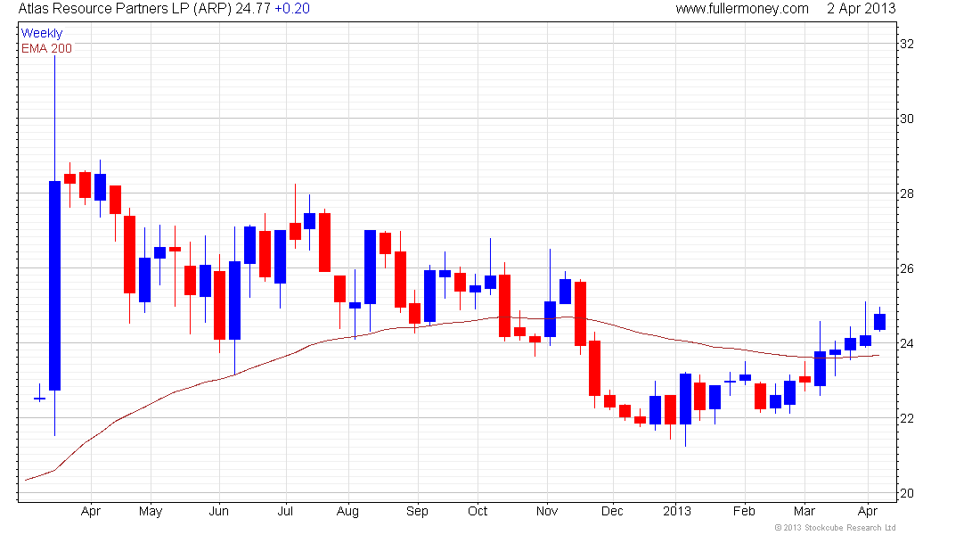Click the 'Sep' time axis label
Viewport: 980px width, 535px height.
coord(417,512)
